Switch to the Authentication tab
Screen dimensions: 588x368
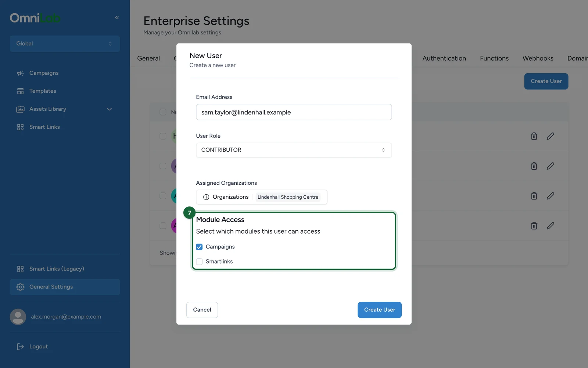(444, 59)
